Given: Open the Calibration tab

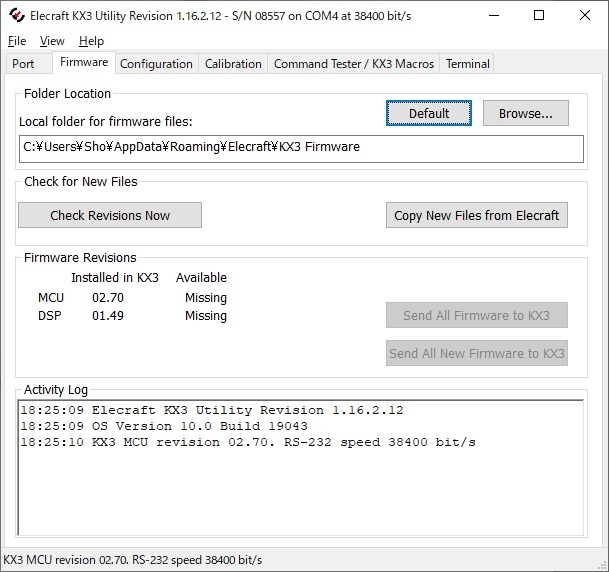Looking at the screenshot, I should point(233,64).
